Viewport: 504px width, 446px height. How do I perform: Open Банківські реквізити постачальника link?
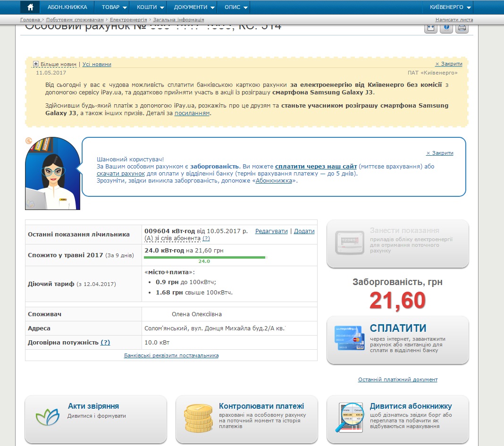tap(171, 355)
